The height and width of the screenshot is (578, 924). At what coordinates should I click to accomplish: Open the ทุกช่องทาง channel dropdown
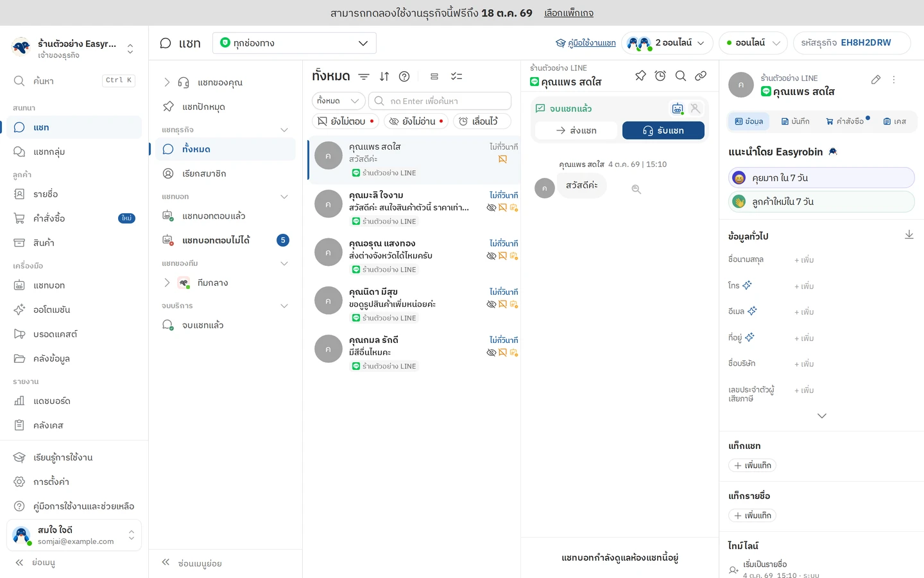[x=295, y=43]
